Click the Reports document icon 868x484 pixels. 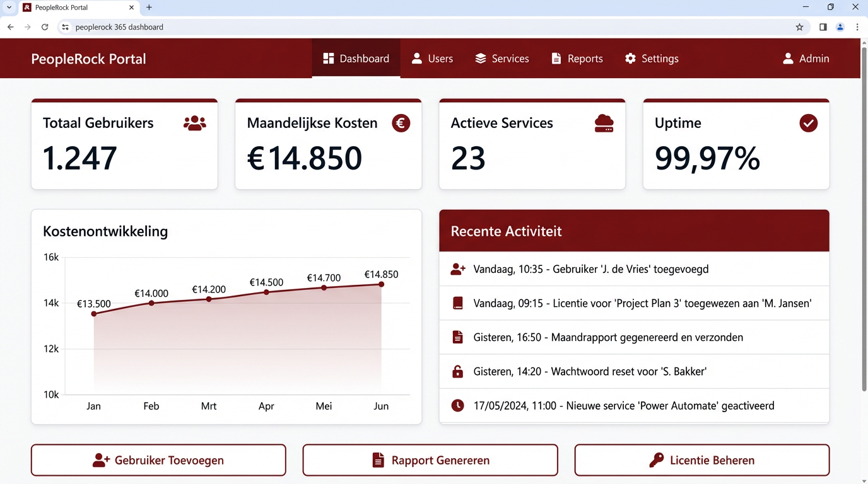556,58
